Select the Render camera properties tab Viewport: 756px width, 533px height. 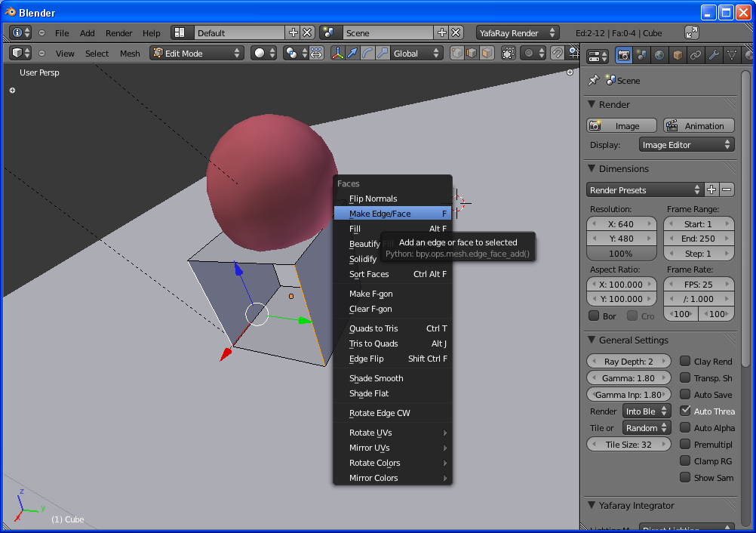point(623,55)
